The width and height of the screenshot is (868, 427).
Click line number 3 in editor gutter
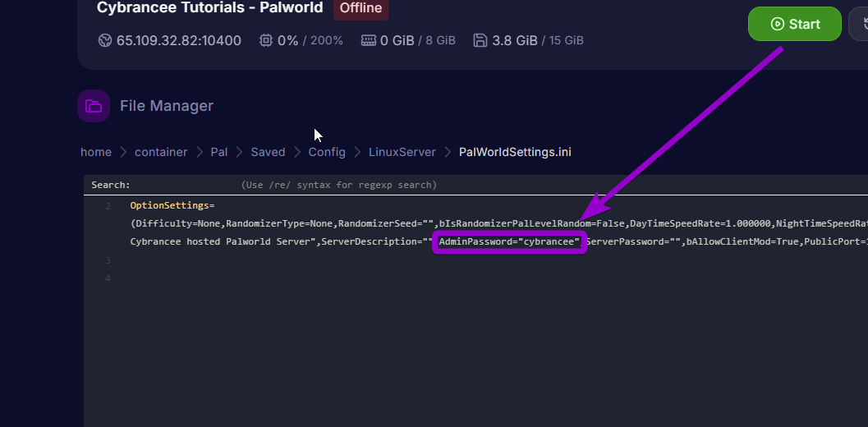[x=108, y=260]
